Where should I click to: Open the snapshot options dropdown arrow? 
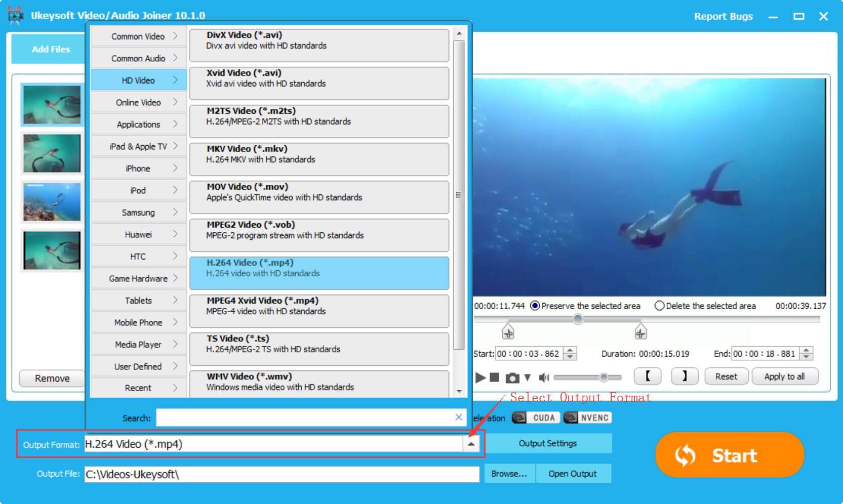(x=528, y=377)
